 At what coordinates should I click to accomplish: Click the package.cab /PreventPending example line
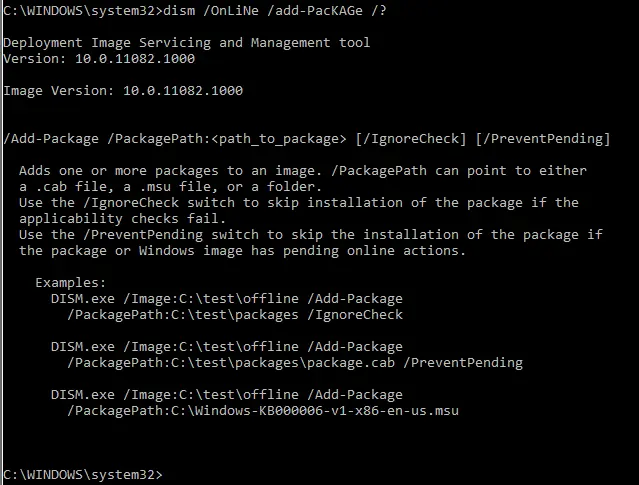[x=295, y=362]
